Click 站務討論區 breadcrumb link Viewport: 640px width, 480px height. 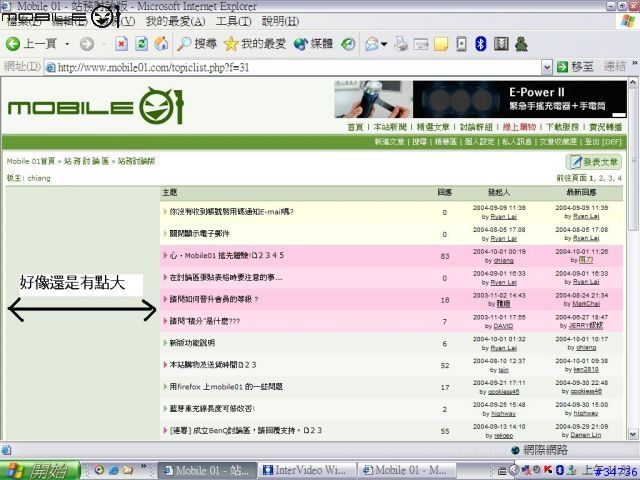87,161
